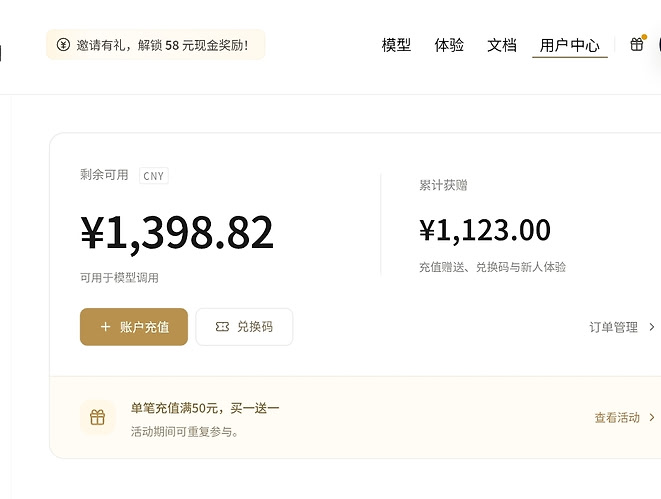
Task: Open the 模型 menu item
Action: [396, 45]
